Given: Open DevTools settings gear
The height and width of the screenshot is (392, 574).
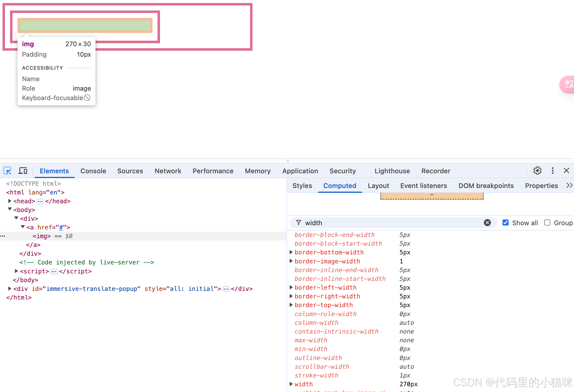Looking at the screenshot, I should click(537, 171).
